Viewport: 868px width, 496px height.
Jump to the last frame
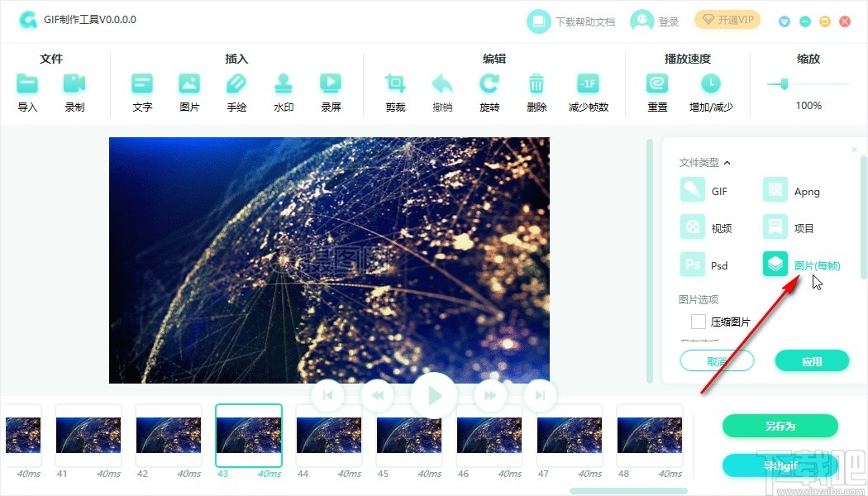pyautogui.click(x=540, y=394)
